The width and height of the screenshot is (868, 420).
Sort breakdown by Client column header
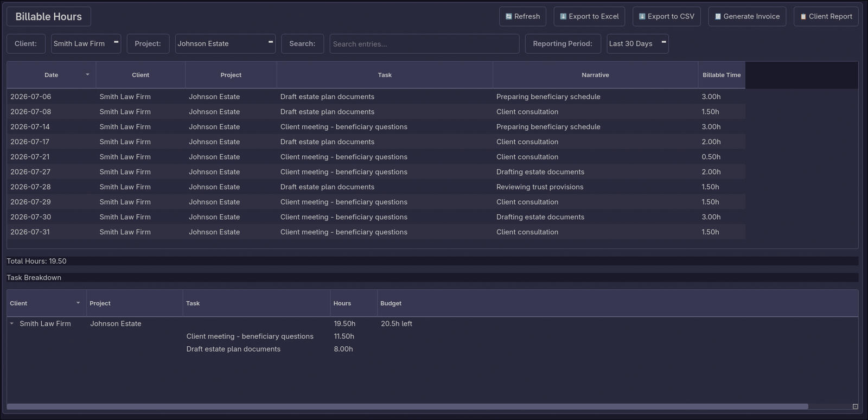click(46, 303)
